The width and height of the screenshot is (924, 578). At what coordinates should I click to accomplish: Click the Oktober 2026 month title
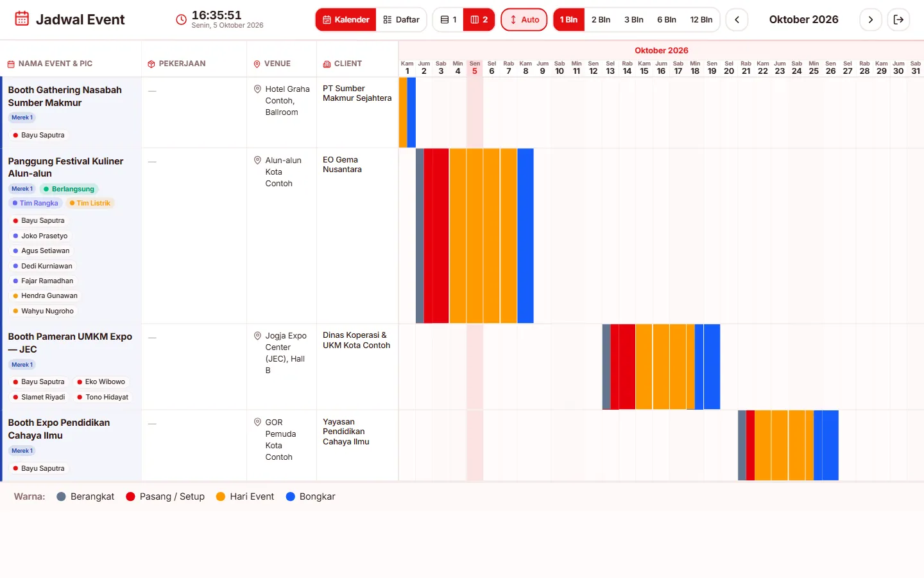[804, 20]
